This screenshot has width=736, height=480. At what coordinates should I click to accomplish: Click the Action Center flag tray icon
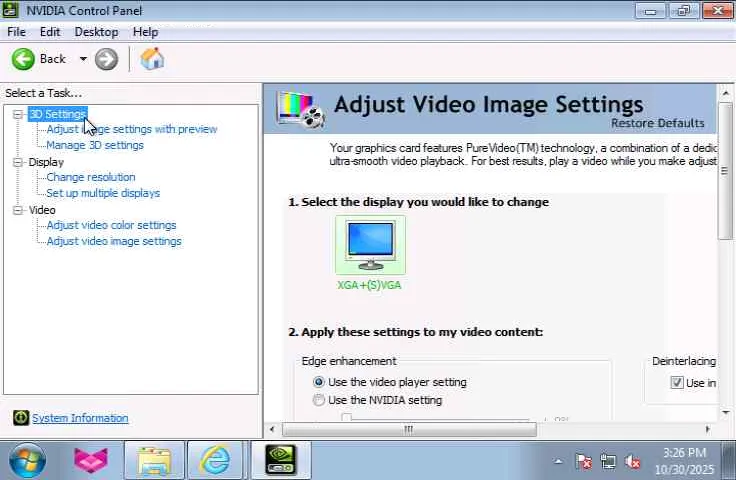pyautogui.click(x=583, y=461)
